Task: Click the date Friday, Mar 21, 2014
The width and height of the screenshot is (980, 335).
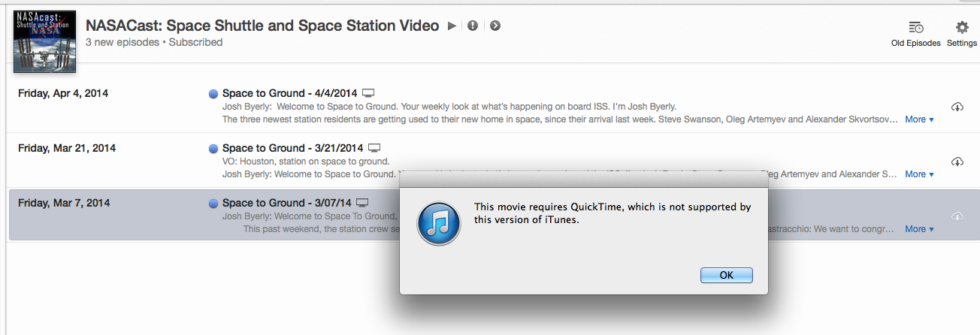Action: pos(67,149)
